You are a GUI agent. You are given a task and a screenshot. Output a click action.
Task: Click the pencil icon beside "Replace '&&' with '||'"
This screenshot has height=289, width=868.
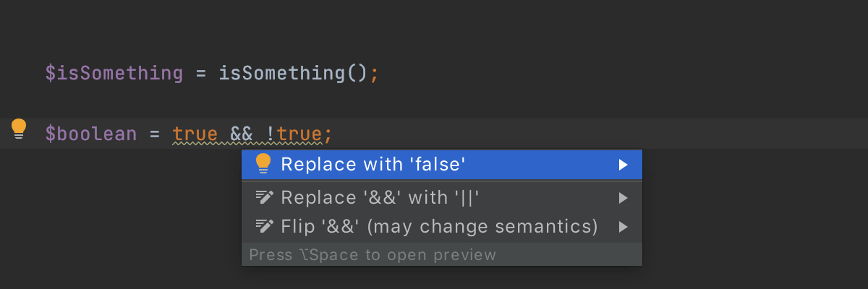pos(264,197)
